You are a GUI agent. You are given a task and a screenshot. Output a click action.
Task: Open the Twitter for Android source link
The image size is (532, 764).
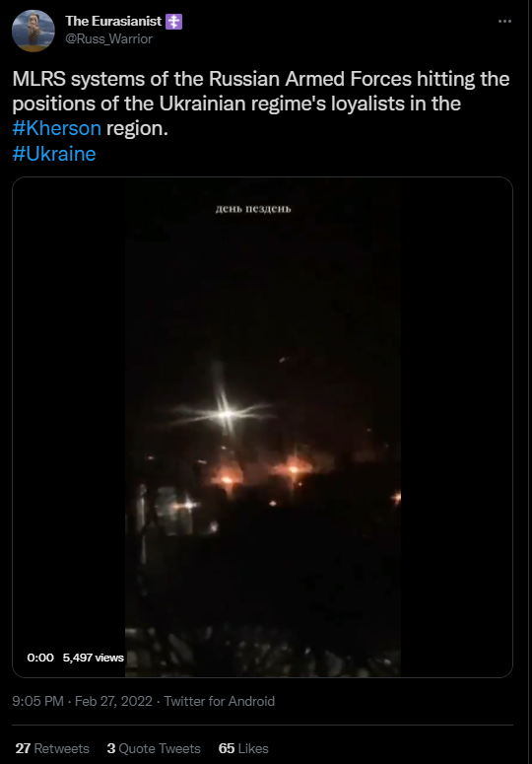click(219, 701)
